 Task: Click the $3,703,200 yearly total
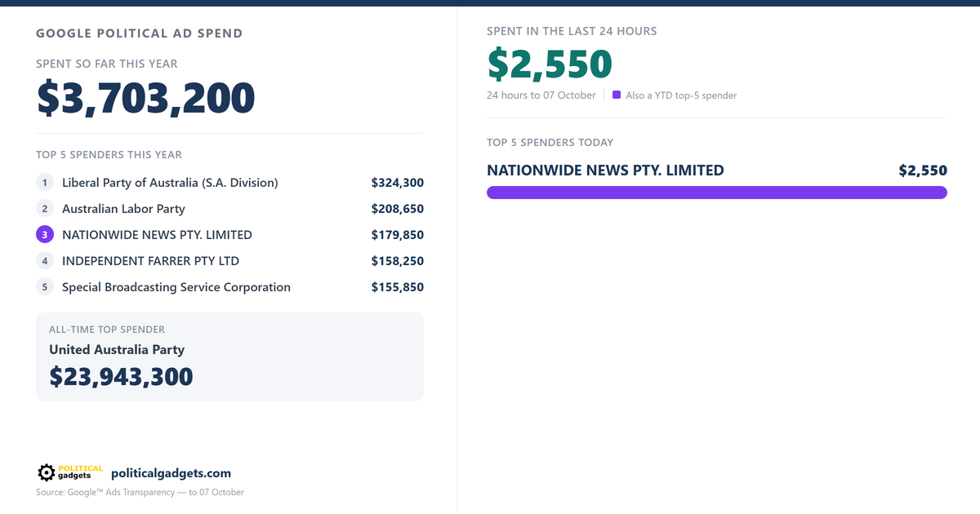[x=146, y=98]
